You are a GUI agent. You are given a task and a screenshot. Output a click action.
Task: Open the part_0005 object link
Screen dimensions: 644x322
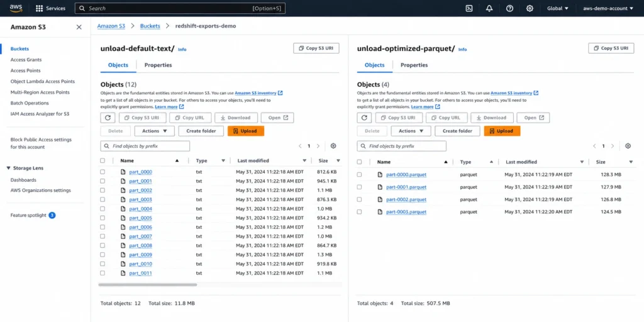140,218
